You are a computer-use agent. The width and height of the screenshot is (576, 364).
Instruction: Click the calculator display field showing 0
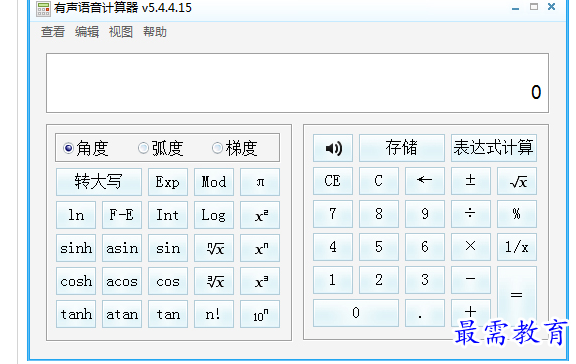coord(298,83)
